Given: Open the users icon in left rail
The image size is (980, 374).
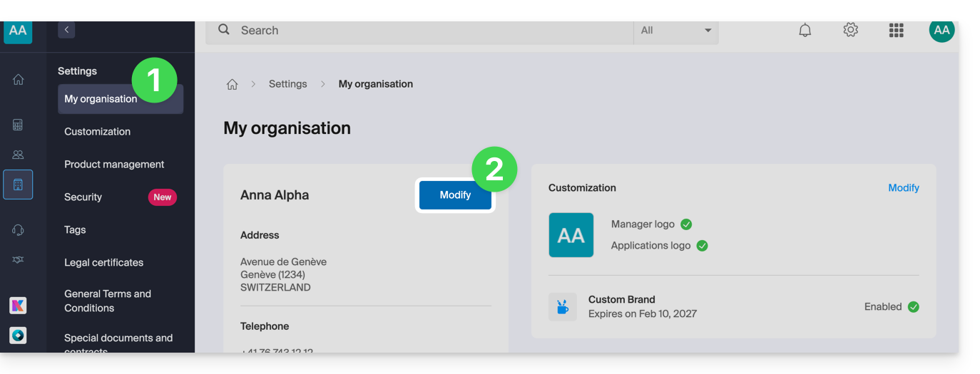Looking at the screenshot, I should (x=18, y=155).
